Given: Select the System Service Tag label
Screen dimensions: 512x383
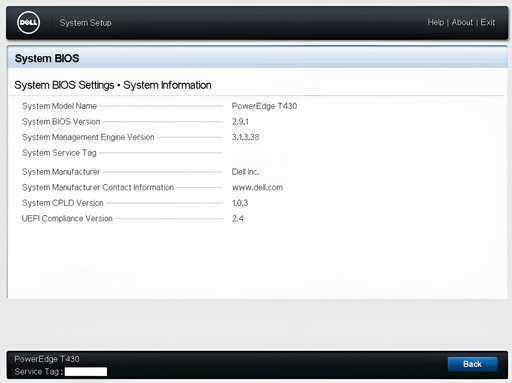Looking at the screenshot, I should pyautogui.click(x=59, y=153).
